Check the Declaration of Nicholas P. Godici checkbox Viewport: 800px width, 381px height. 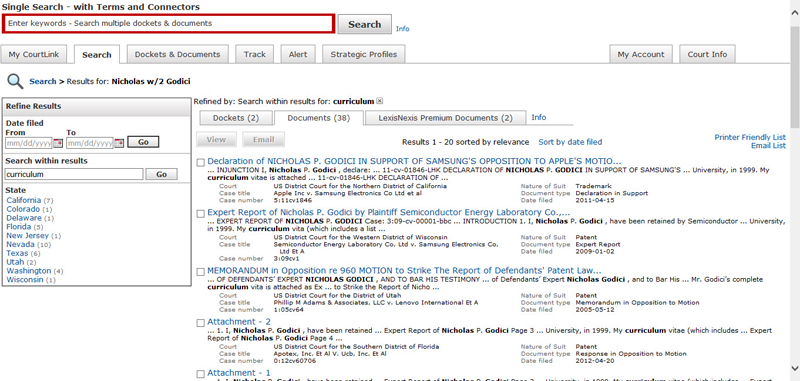pyautogui.click(x=201, y=162)
